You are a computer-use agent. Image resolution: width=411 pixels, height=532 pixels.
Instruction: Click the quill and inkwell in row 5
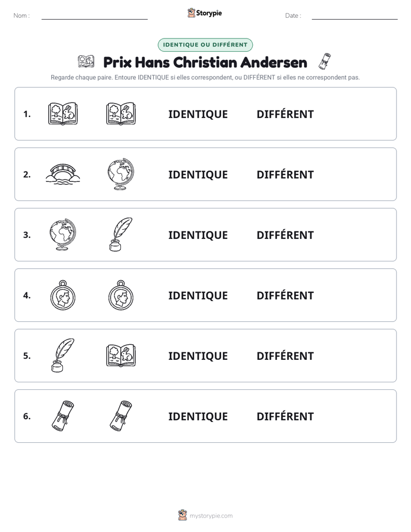tap(63, 355)
